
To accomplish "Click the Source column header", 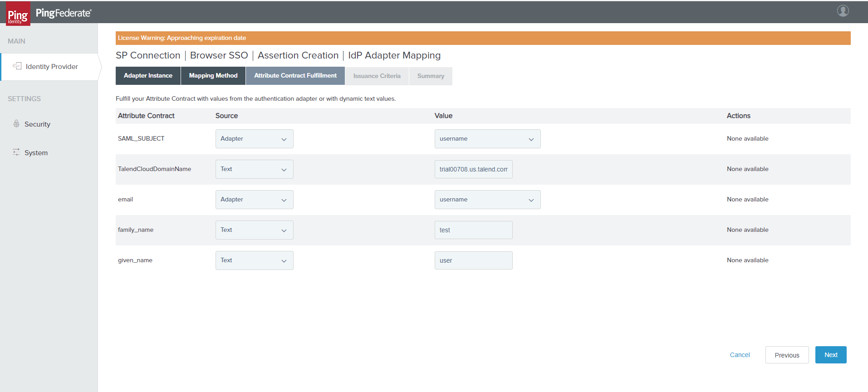I will click(x=226, y=116).
